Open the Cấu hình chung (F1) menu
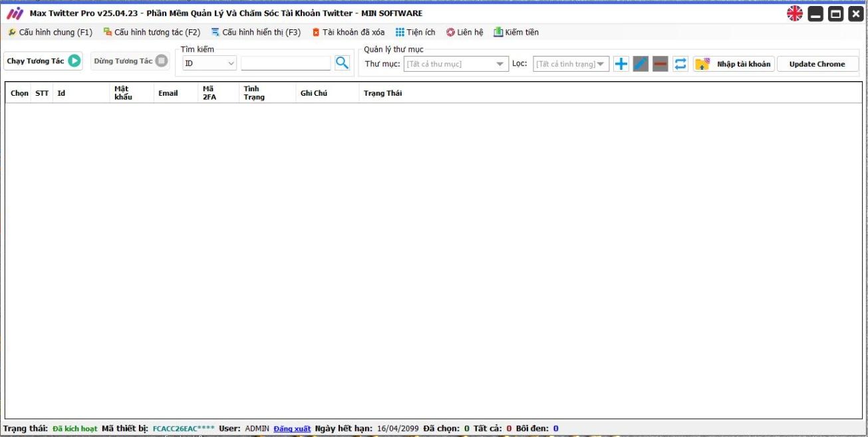 51,32
